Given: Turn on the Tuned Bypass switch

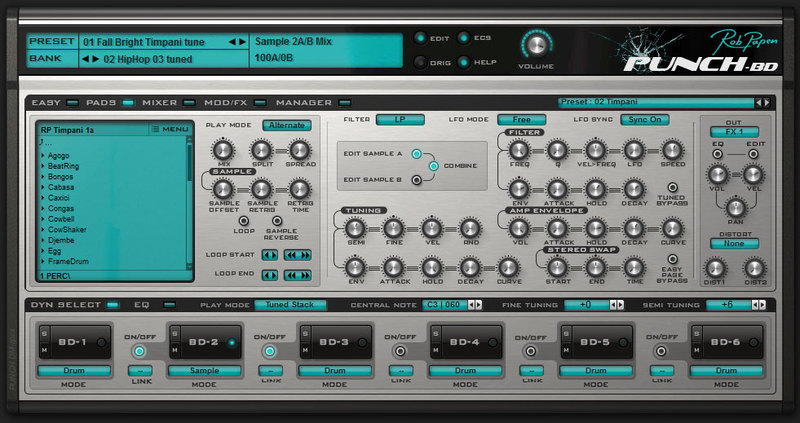Looking at the screenshot, I should pos(673,186).
